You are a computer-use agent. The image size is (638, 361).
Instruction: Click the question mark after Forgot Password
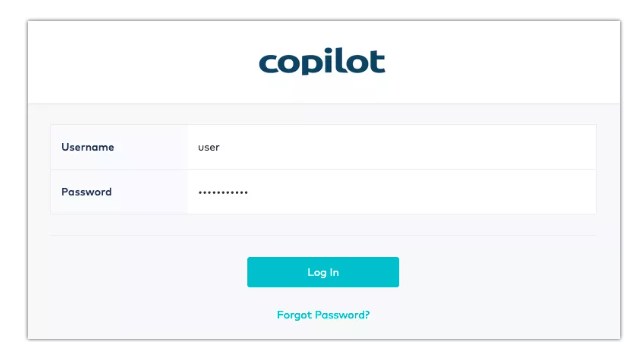367,315
